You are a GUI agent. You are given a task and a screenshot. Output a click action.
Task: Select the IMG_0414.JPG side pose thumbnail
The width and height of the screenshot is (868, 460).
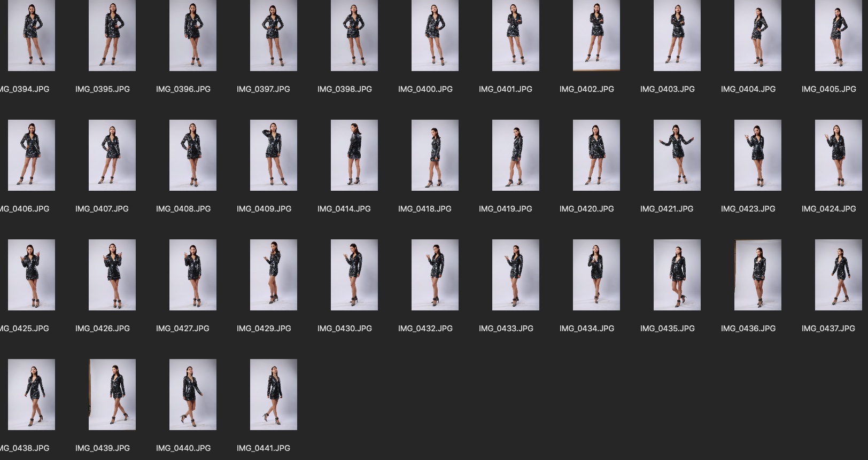tap(354, 155)
